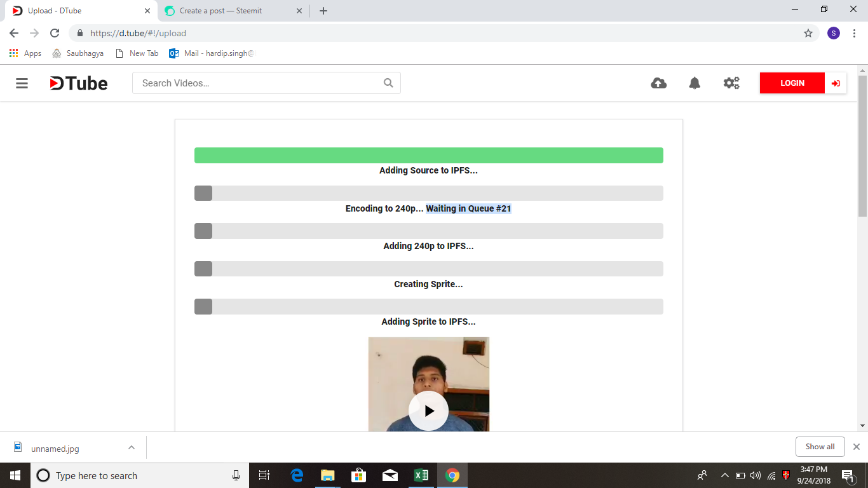
Task: Click the Creating Sprite progress bar
Action: (429, 269)
